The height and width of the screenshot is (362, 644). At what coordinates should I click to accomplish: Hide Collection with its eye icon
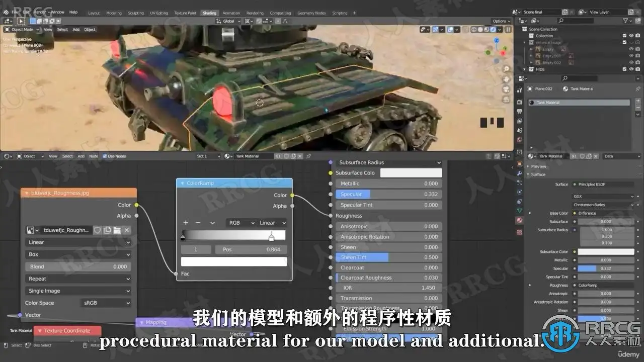[x=631, y=36]
